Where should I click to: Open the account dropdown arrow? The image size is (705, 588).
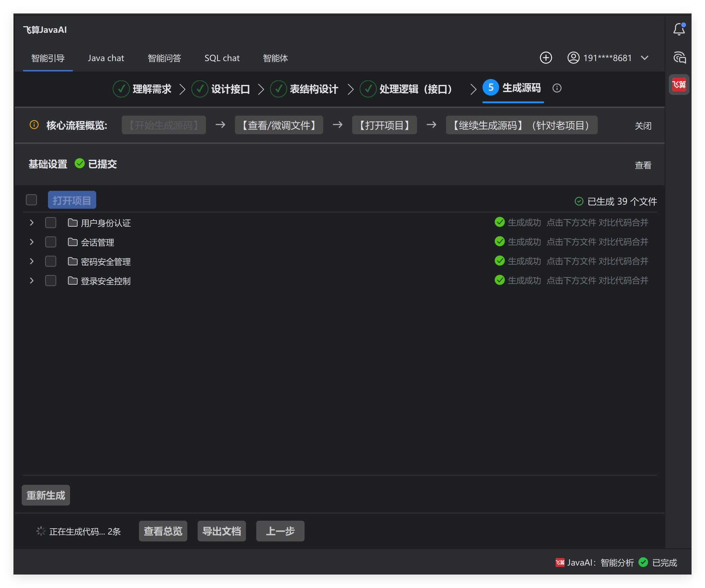pyautogui.click(x=644, y=58)
